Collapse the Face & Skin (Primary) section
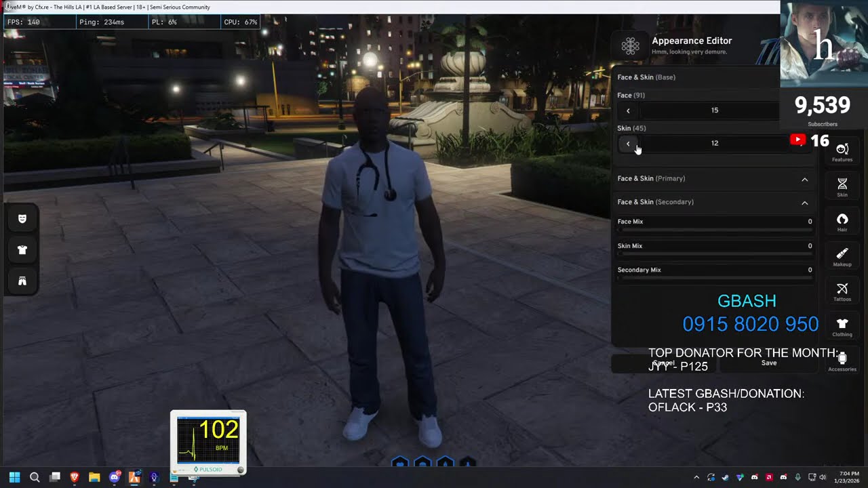This screenshot has width=868, height=488. tap(805, 179)
